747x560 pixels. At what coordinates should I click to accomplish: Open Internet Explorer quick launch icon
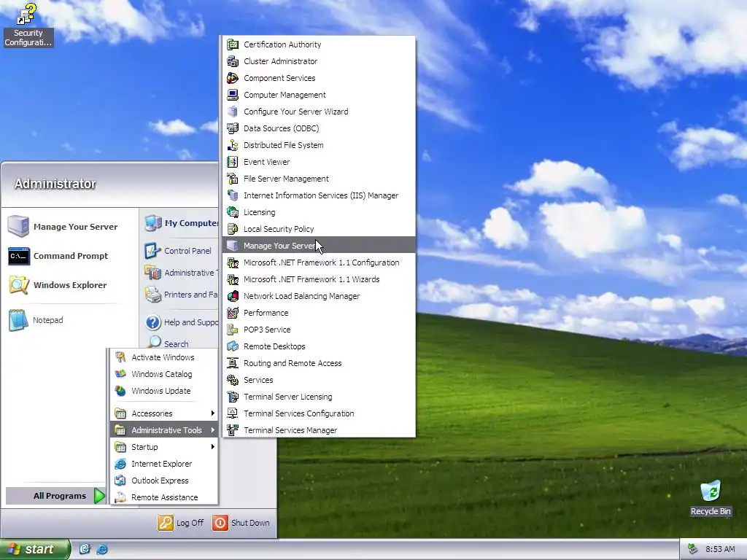tap(102, 550)
